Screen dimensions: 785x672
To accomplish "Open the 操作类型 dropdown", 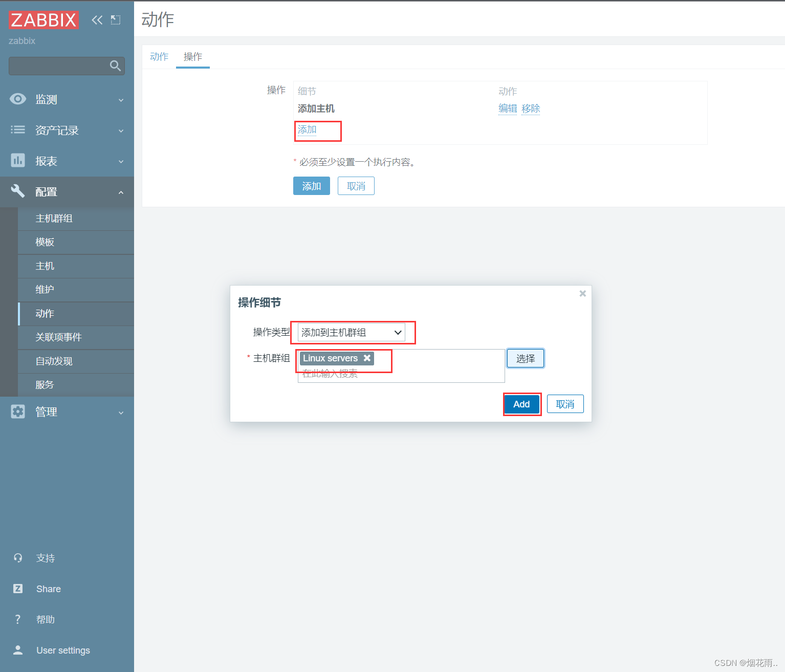I will pyautogui.click(x=352, y=332).
